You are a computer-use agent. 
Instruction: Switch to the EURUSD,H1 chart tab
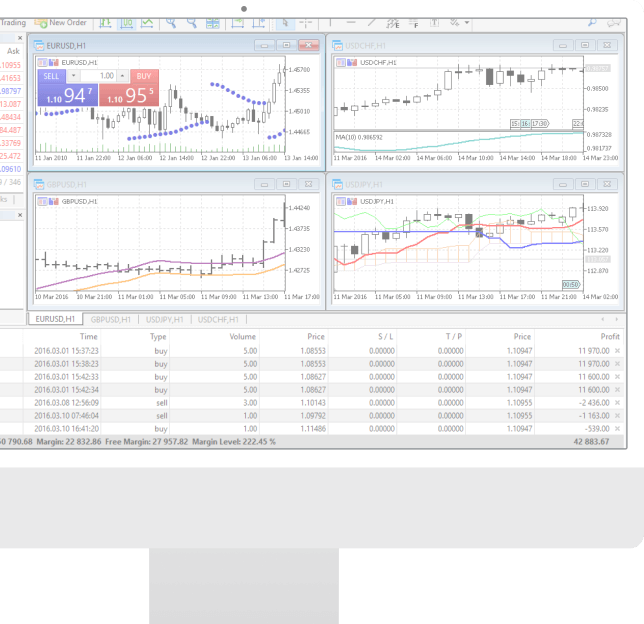pos(55,319)
